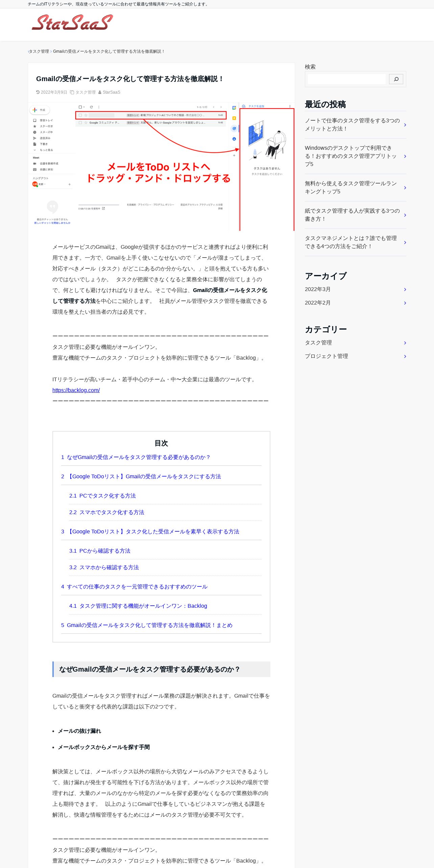This screenshot has height=868, width=434.
Task: Click the bullet メールの抜け漏れ
Action: click(x=79, y=731)
